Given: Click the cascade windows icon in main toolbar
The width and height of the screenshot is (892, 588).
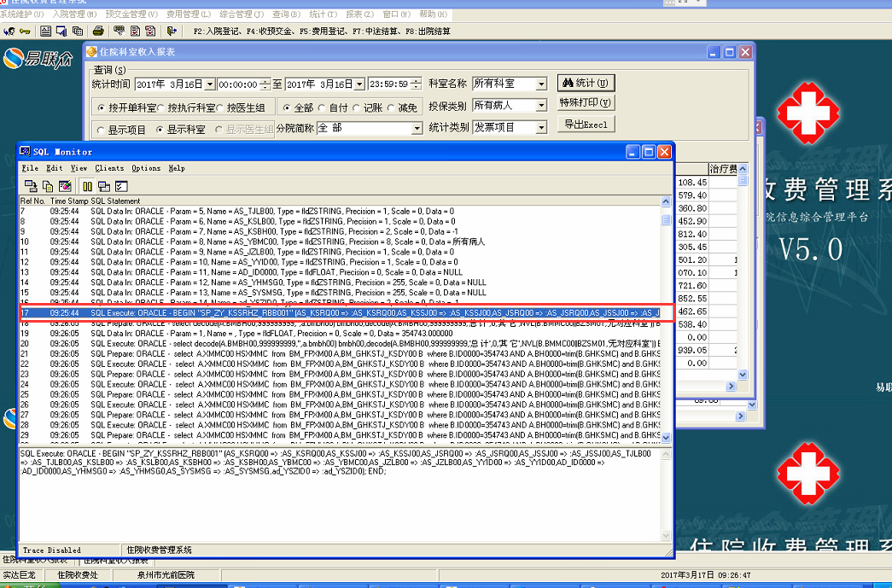Looking at the screenshot, I should pos(78,32).
